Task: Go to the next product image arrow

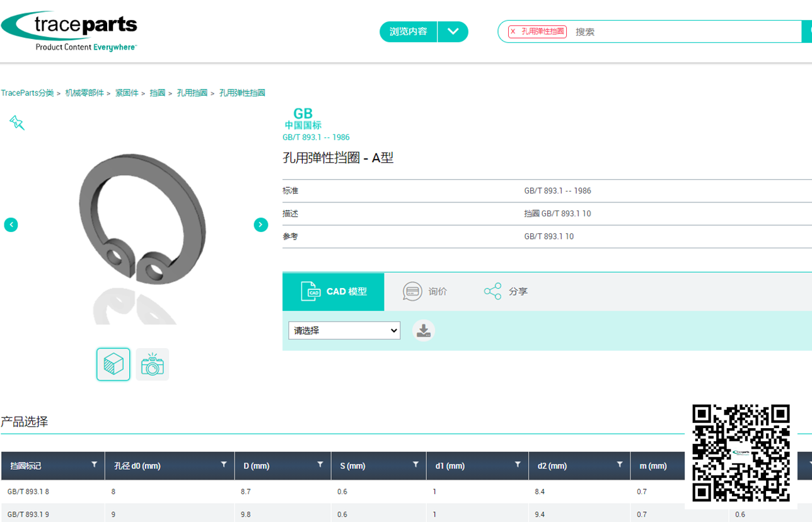Action: point(261,224)
